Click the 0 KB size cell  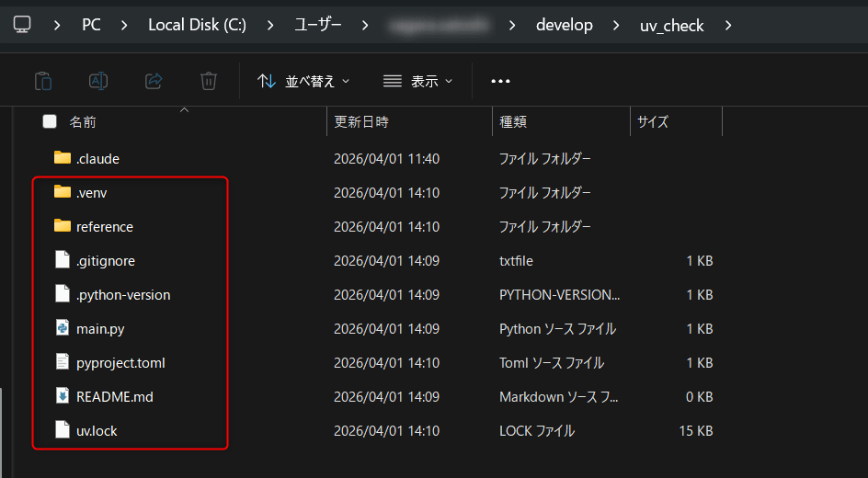[699, 397]
